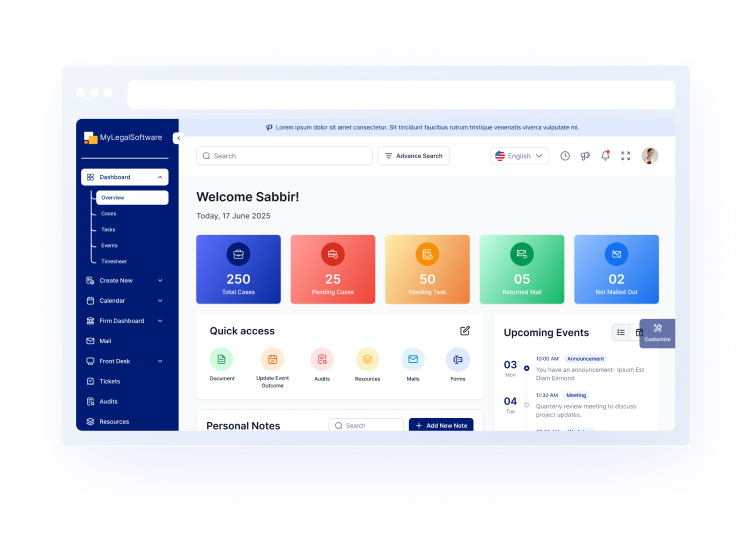752x554 pixels.
Task: Open the Document quick access icon
Action: coord(222,359)
